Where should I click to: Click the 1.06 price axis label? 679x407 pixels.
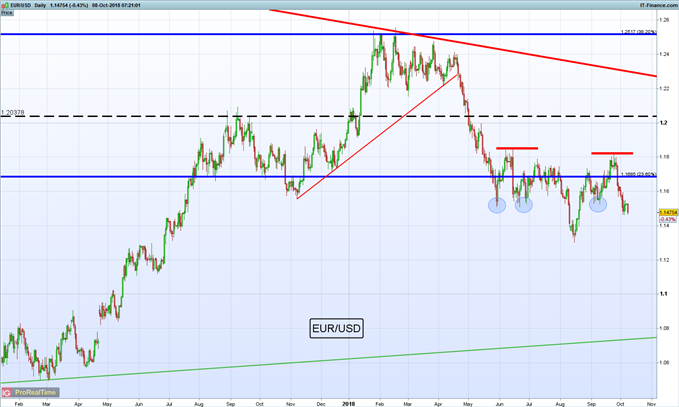[x=664, y=363]
